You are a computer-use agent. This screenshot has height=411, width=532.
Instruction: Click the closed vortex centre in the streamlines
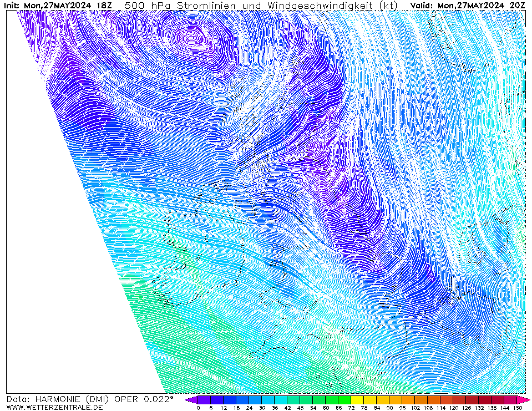point(191,38)
